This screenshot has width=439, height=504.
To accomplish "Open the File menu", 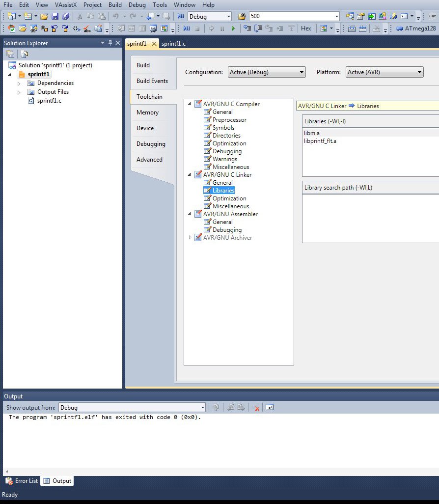I will pos(8,5).
